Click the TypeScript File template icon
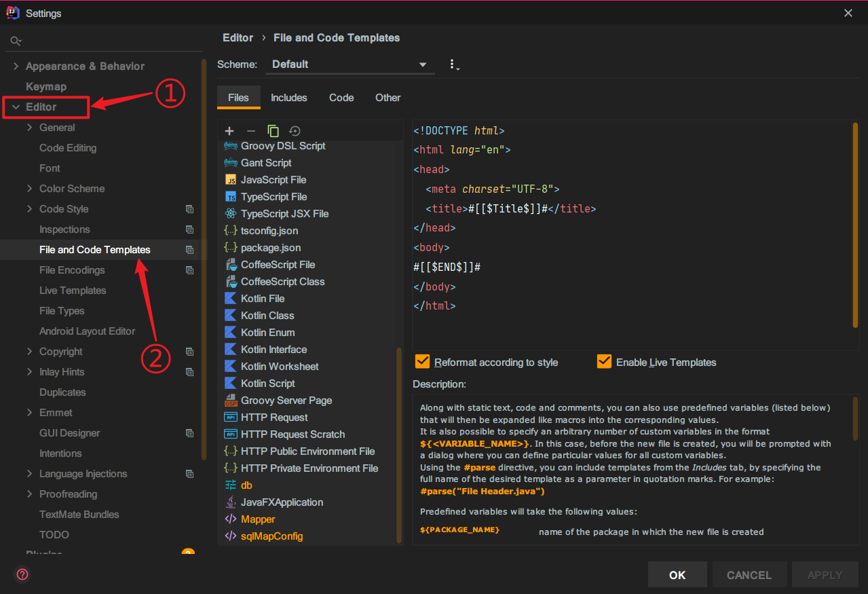868x594 pixels. (230, 197)
